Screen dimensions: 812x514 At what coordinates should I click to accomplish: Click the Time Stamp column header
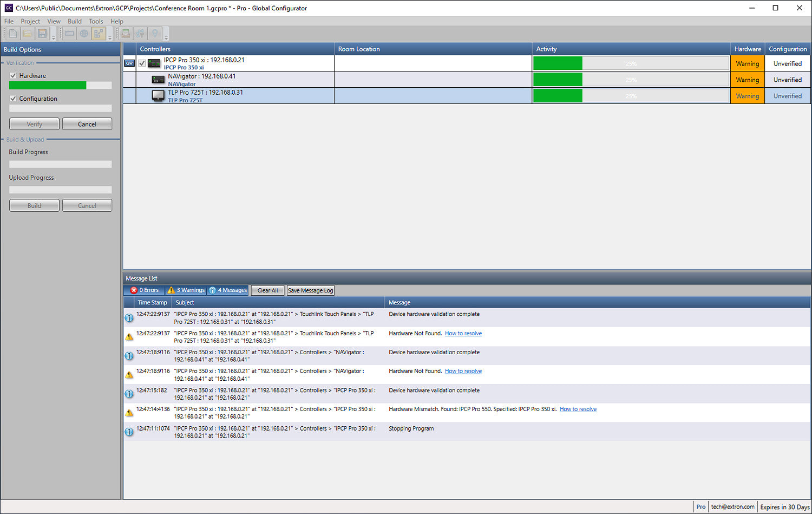point(153,303)
